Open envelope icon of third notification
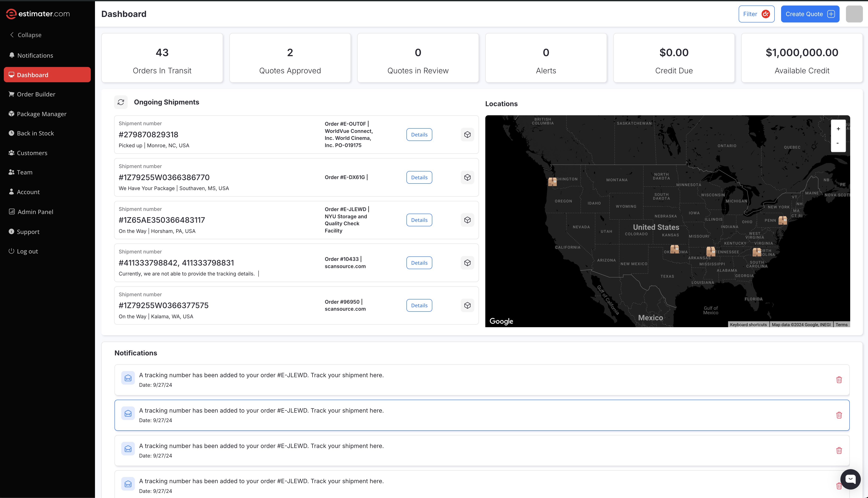868x498 pixels. tap(128, 449)
